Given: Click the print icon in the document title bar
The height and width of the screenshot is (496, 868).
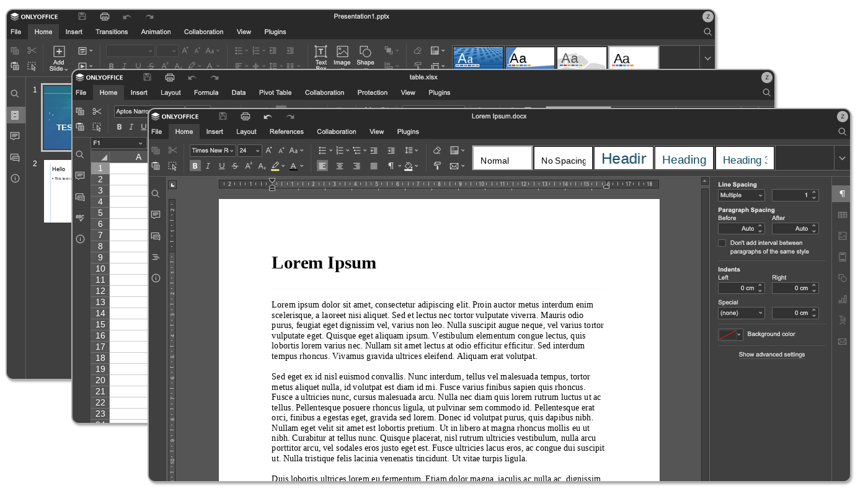Looking at the screenshot, I should [x=246, y=116].
